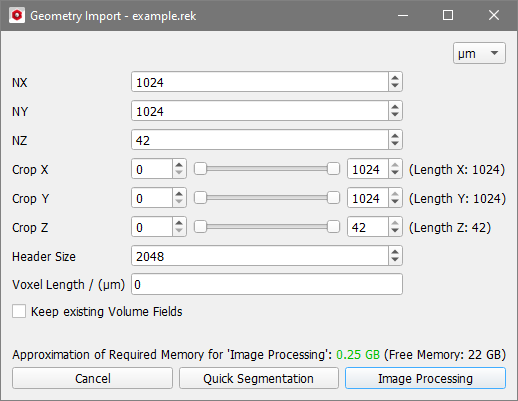Image resolution: width=518 pixels, height=401 pixels.
Task: Click the Crop Z minimum value field
Action: (152, 227)
